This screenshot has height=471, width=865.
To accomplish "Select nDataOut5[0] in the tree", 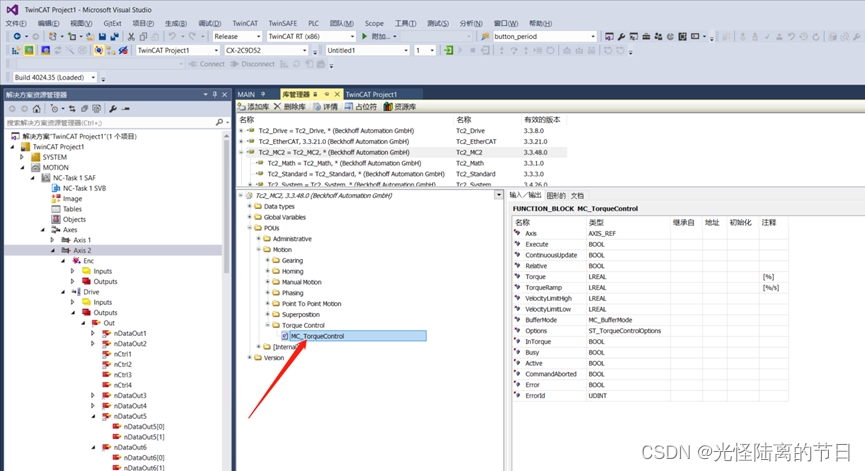I will (x=143, y=426).
